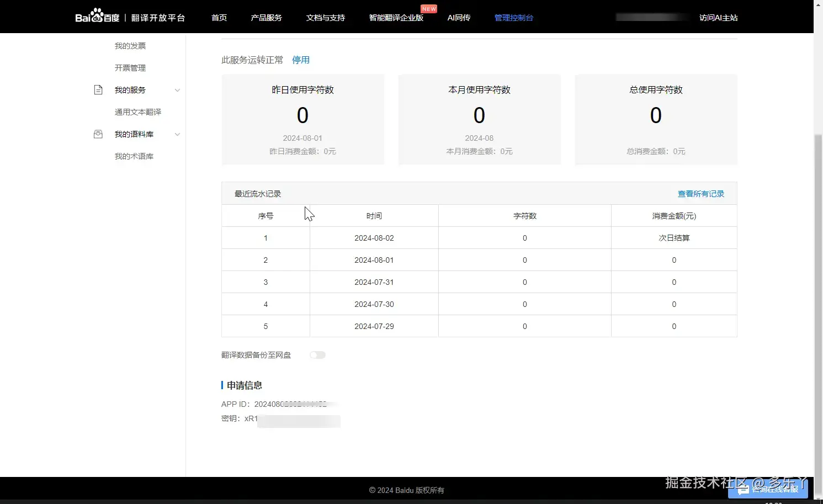Click the 总使用字符数 card
823x504 pixels.
click(656, 120)
